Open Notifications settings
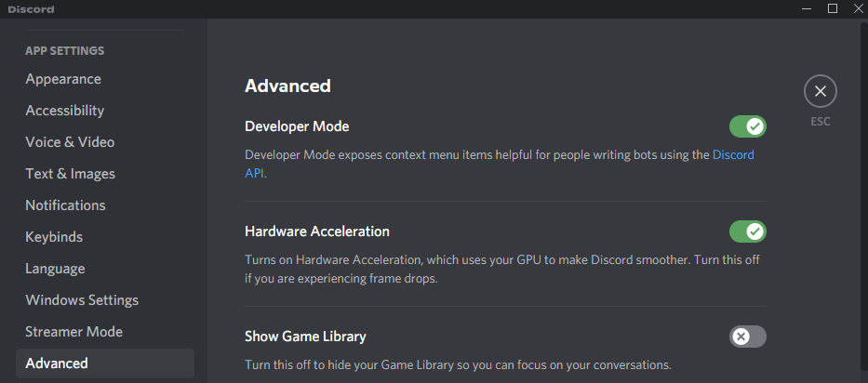Viewport: 868px width, 383px height. [65, 205]
